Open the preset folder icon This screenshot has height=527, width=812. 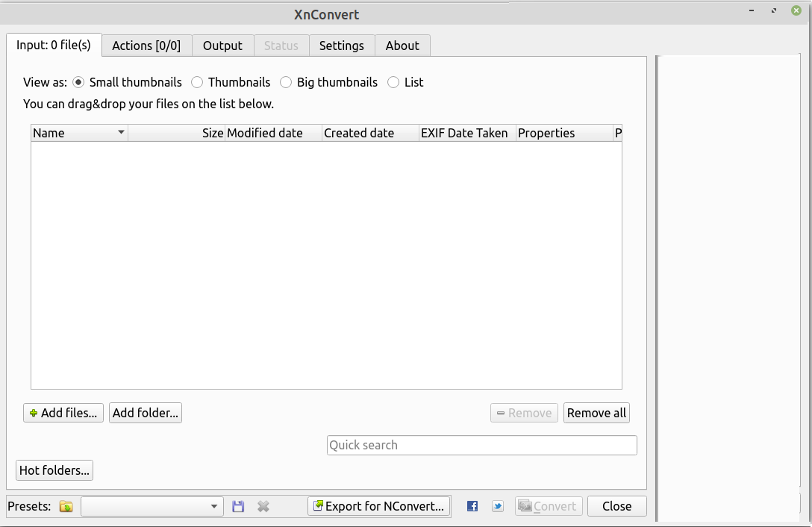point(66,506)
